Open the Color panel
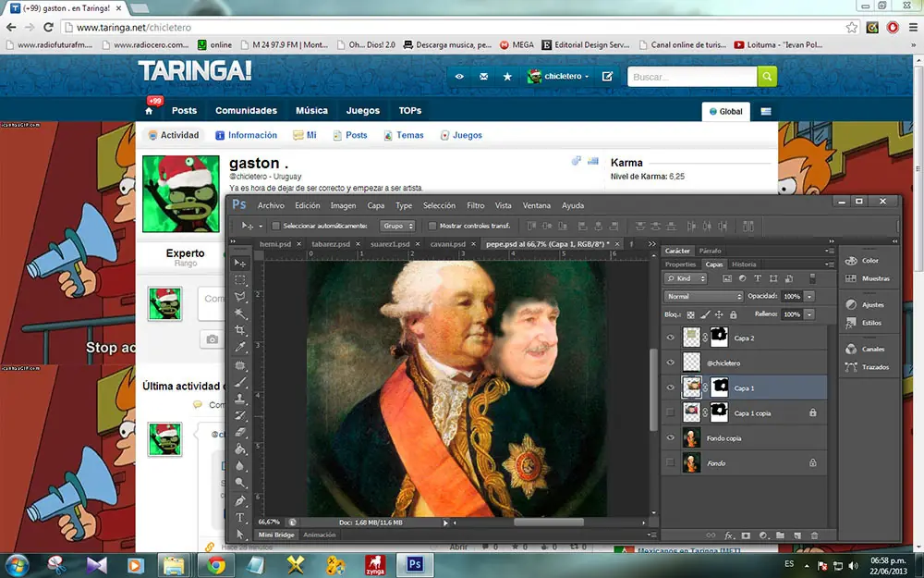The image size is (924, 578). [x=869, y=261]
